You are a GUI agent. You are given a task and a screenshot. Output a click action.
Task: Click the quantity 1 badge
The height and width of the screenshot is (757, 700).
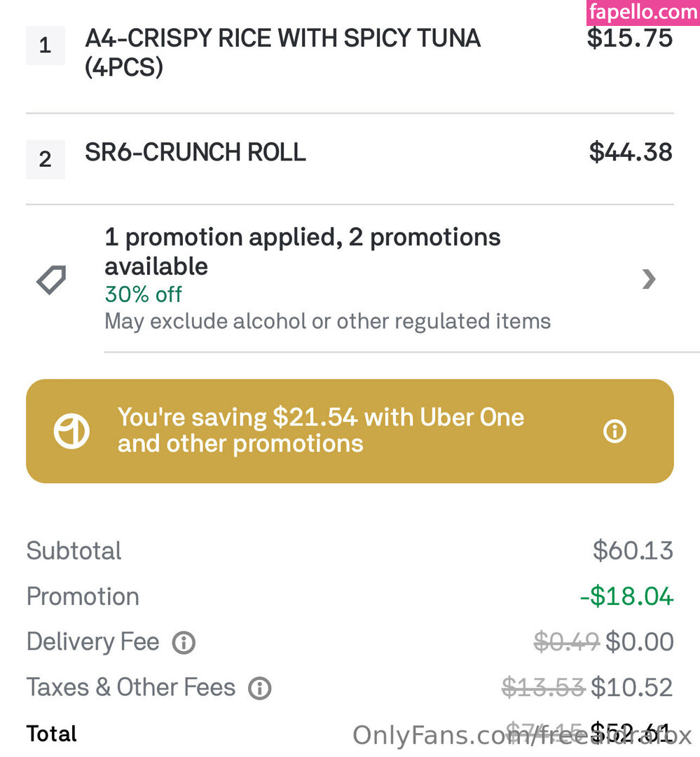[x=45, y=46]
